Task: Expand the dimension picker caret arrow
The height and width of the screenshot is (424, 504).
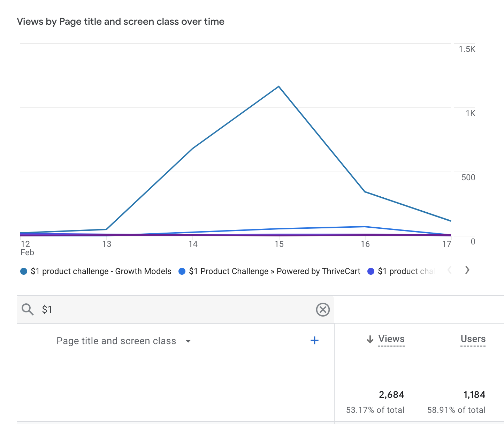Action: point(188,341)
